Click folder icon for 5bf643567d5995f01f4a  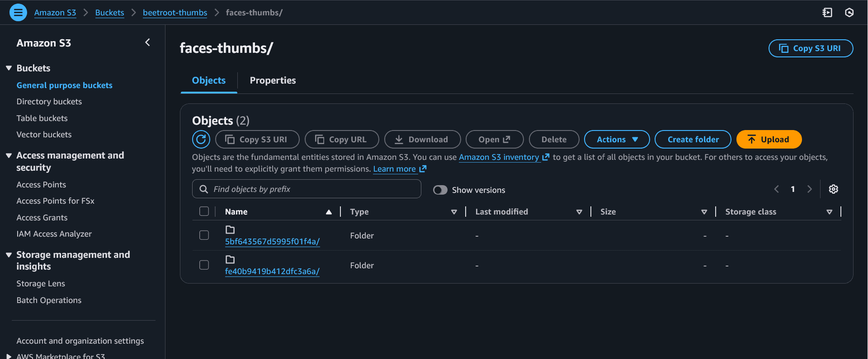point(230,230)
